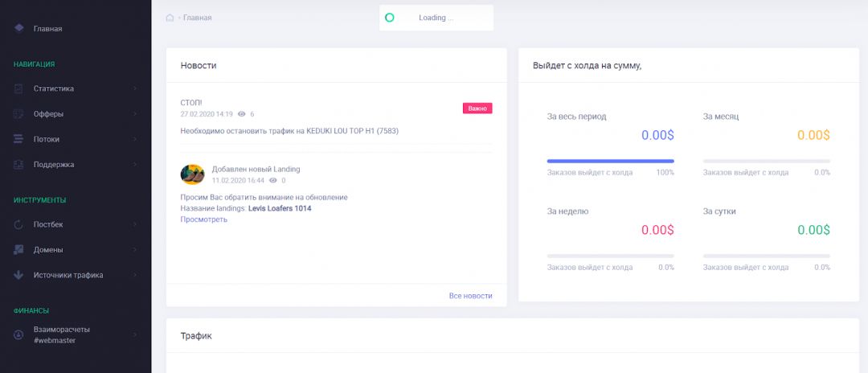Expand the Офферы chevron
This screenshot has width=868, height=373.
(135, 114)
